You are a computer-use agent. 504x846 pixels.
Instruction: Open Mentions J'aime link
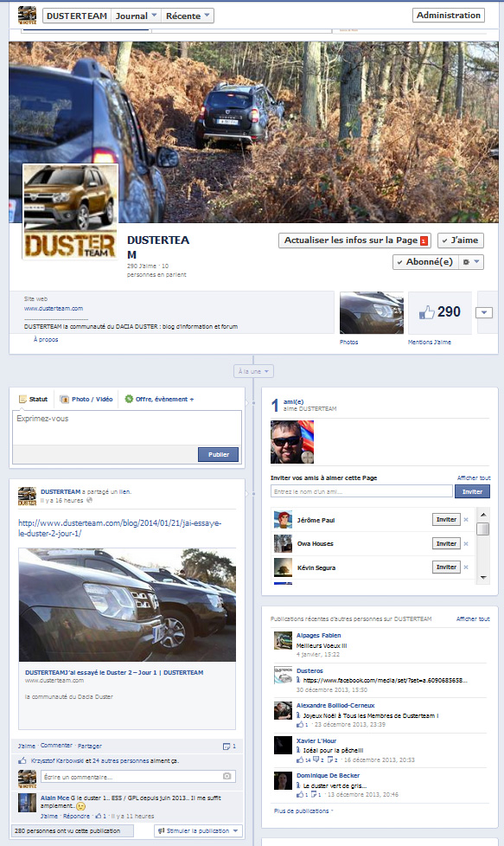(429, 342)
